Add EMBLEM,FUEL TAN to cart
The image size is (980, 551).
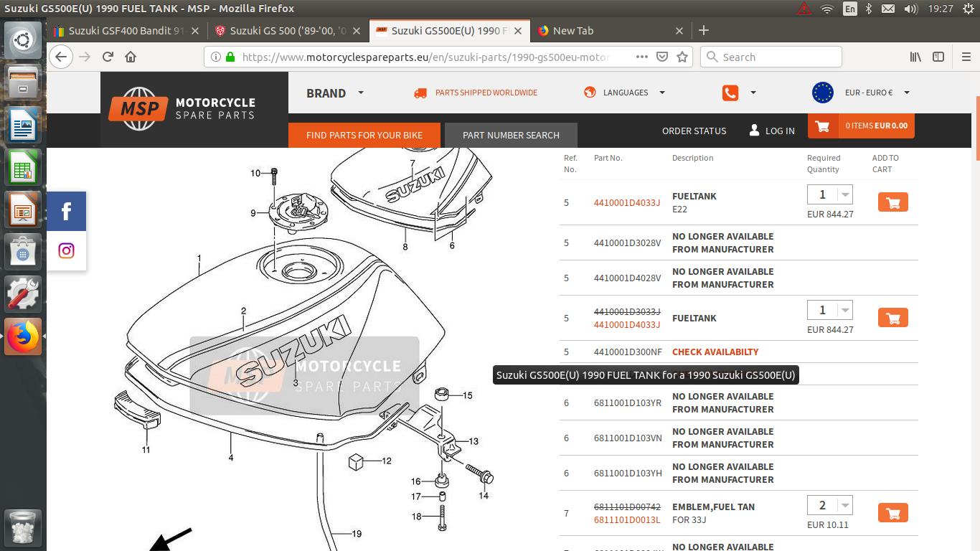pos(893,513)
